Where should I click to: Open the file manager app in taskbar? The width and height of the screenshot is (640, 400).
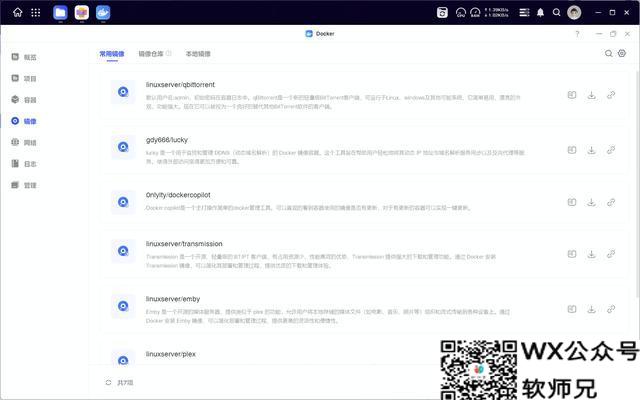tap(60, 13)
